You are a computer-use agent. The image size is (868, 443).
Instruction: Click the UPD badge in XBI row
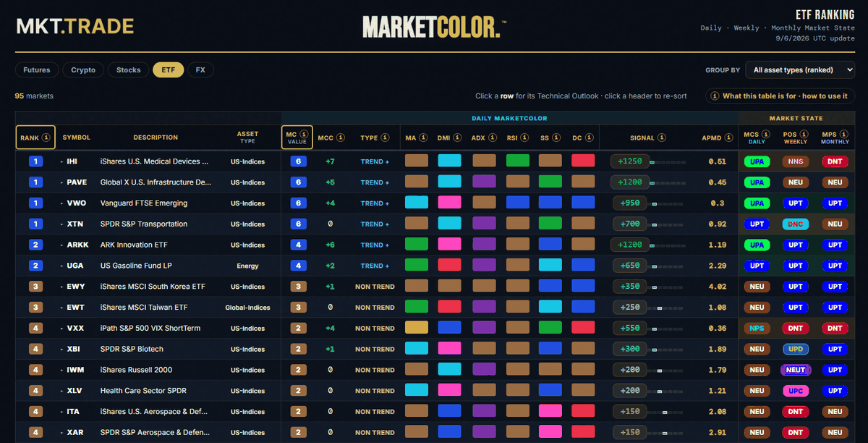pyautogui.click(x=796, y=349)
